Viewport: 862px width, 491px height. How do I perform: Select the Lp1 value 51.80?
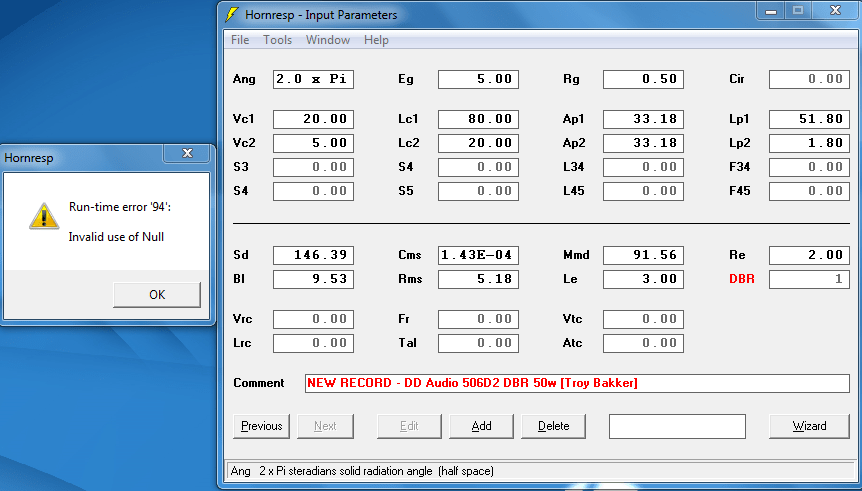(809, 119)
